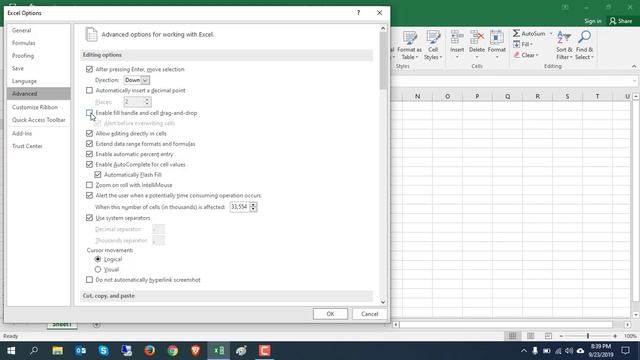Toggle Allow editing directly in cells

click(x=89, y=133)
